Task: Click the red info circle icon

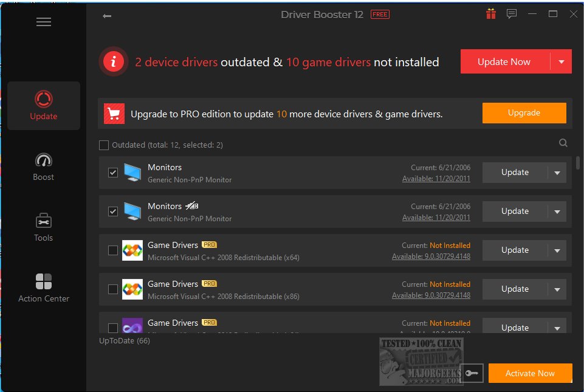Action: click(x=114, y=61)
